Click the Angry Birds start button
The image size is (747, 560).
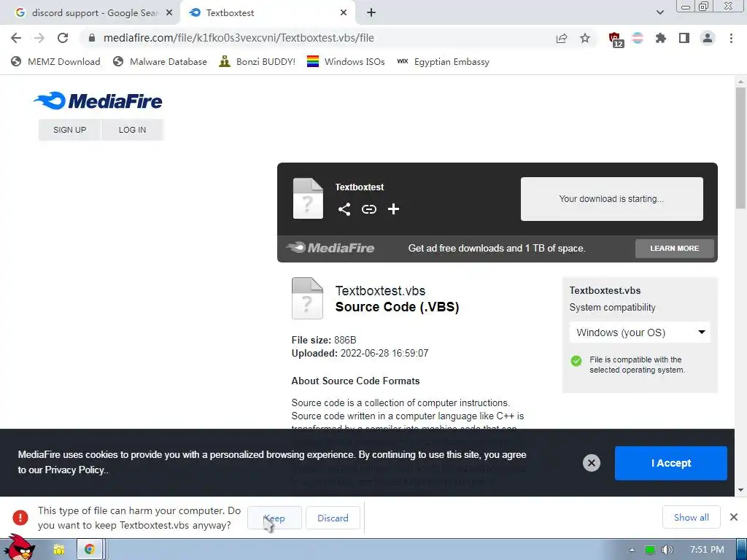coord(20,548)
